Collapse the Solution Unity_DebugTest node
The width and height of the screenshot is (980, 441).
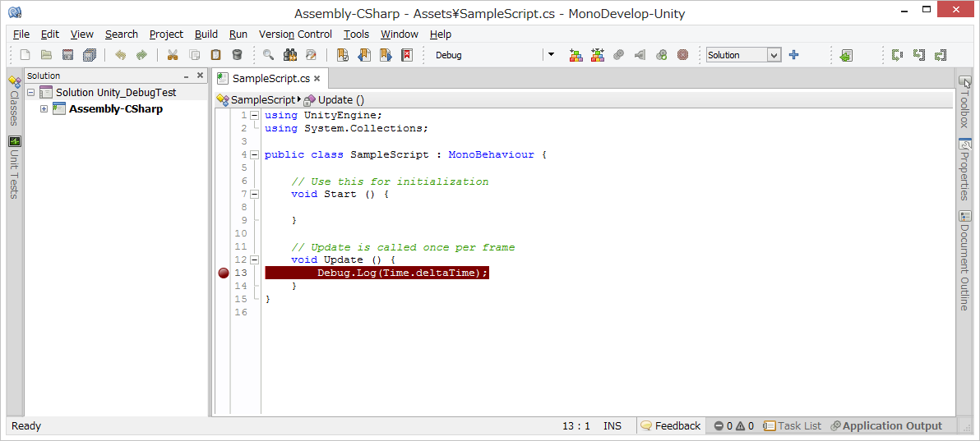(31, 93)
